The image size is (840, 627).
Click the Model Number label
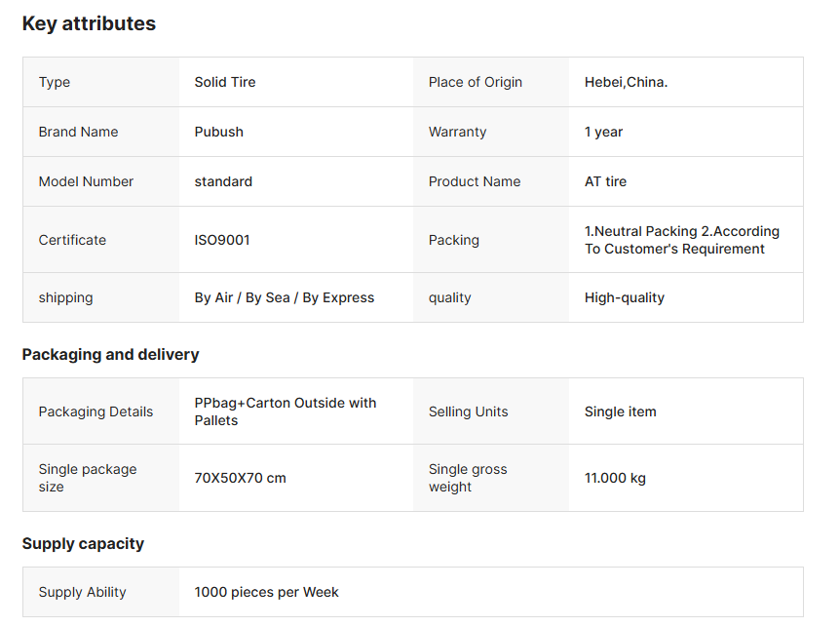pyautogui.click(x=86, y=181)
